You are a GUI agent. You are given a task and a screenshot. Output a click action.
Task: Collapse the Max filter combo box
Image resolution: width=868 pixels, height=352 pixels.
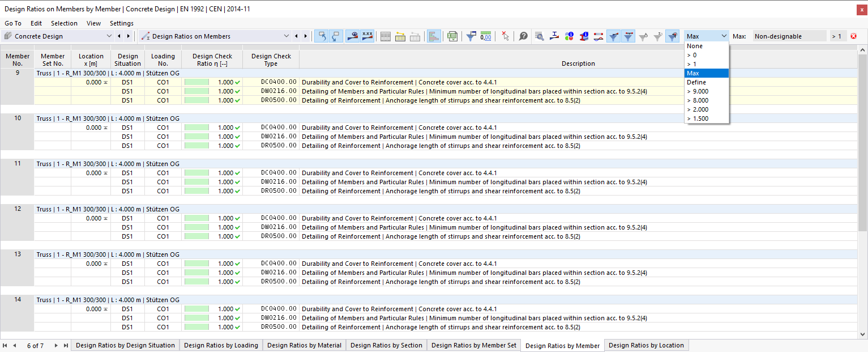707,36
